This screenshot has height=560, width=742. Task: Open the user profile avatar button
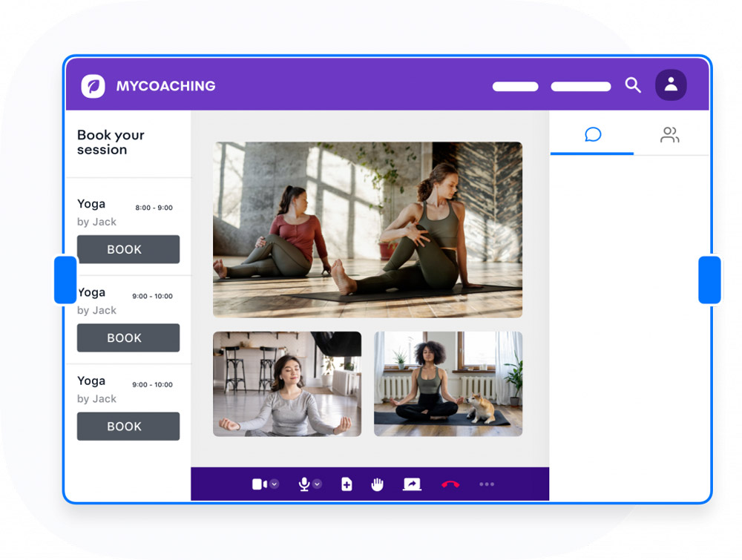[671, 85]
